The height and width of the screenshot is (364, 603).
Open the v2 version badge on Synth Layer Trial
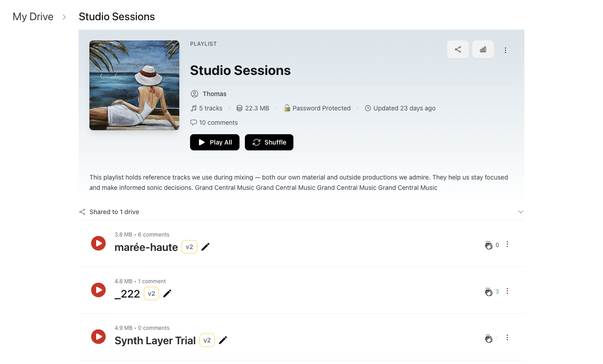(x=207, y=340)
